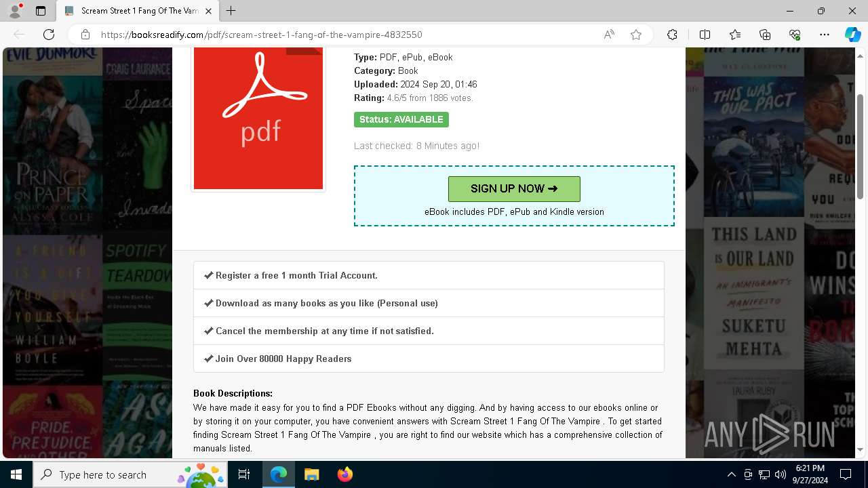Show hidden system tray icons chevron
This screenshot has width=868, height=488.
pyautogui.click(x=731, y=474)
